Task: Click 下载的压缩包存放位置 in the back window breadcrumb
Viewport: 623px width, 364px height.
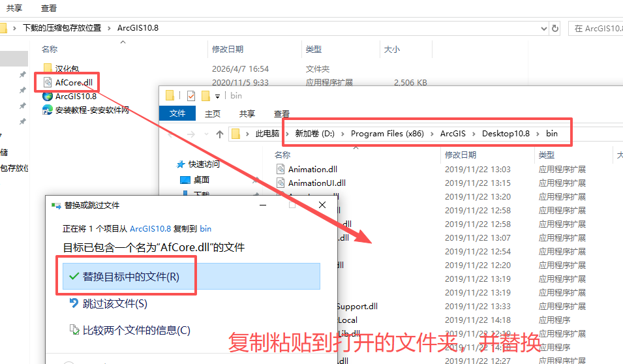Action: pos(62,28)
